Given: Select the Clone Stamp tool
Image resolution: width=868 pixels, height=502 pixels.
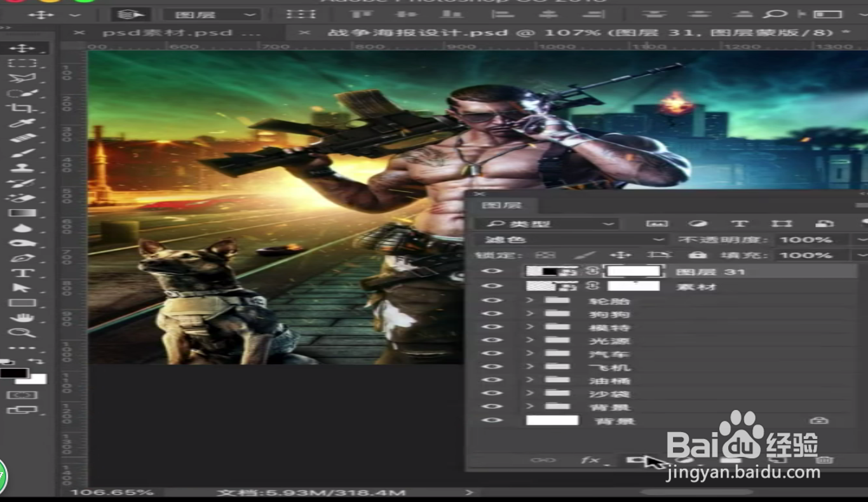Looking at the screenshot, I should (22, 168).
